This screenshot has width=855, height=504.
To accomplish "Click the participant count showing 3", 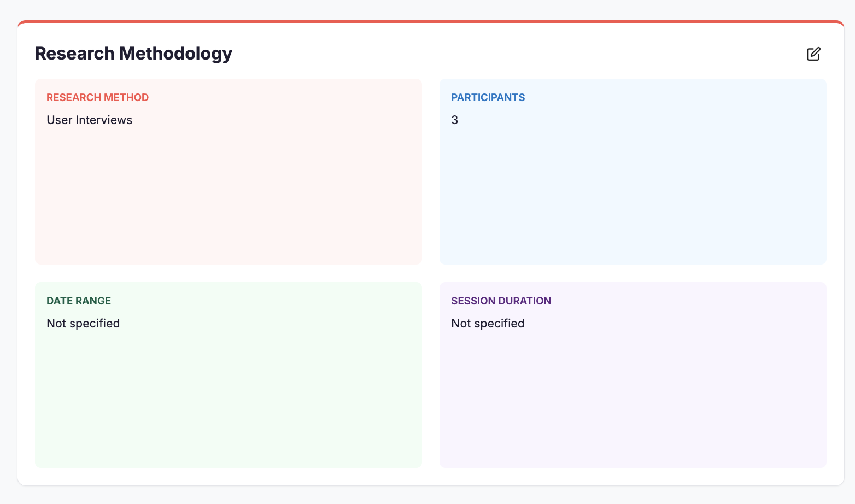I will point(455,120).
